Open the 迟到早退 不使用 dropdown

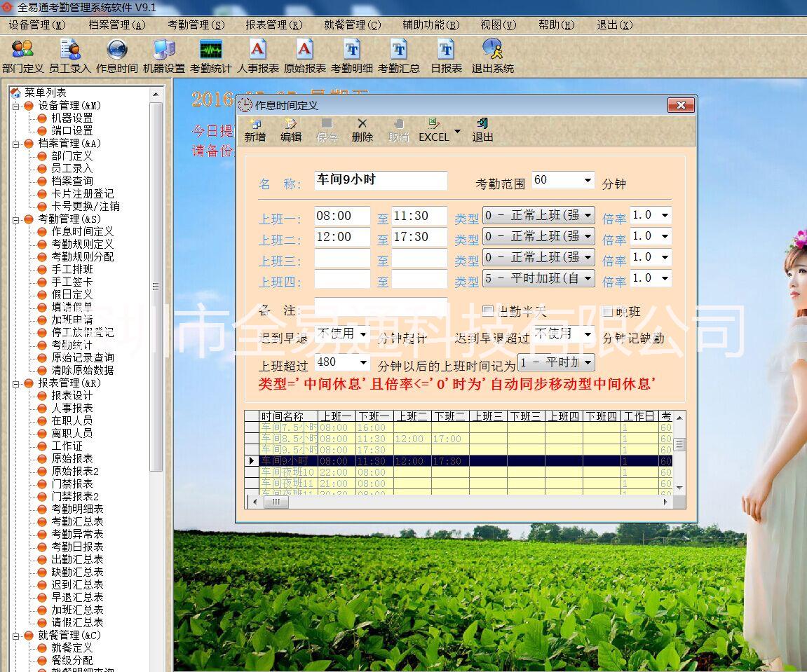[x=363, y=334]
